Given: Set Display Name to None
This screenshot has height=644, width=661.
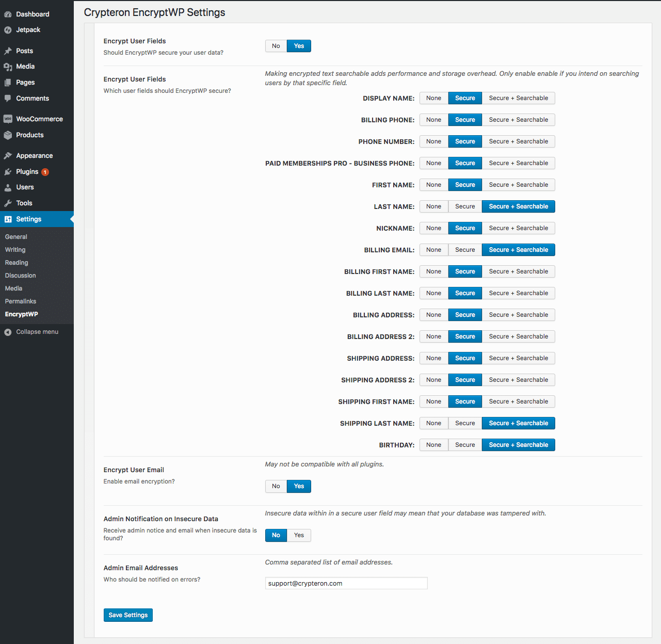Looking at the screenshot, I should pos(433,98).
